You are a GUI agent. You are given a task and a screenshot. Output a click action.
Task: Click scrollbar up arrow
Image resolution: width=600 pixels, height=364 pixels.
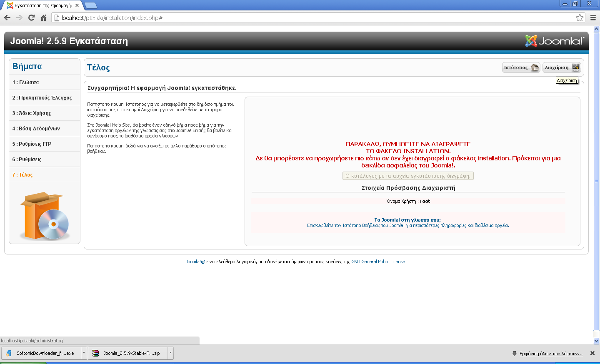[597, 29]
